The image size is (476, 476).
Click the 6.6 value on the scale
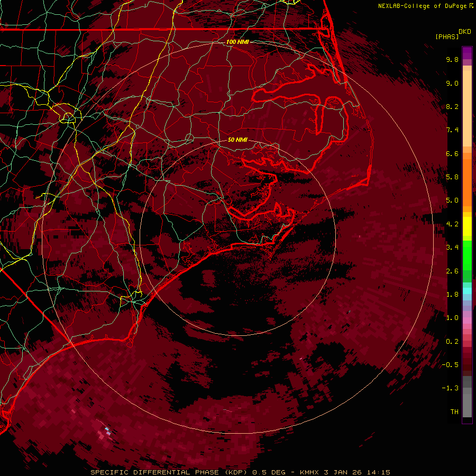452,153
